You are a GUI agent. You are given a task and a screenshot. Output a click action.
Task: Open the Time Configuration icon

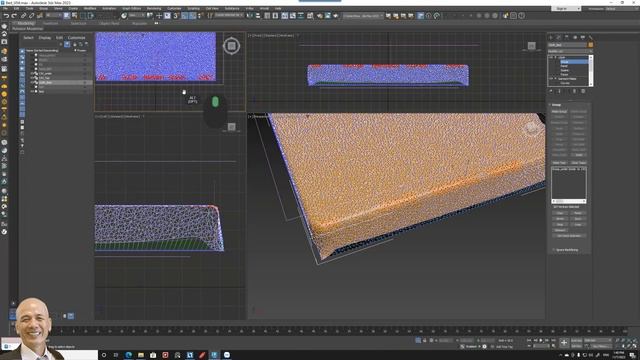[x=553, y=346]
